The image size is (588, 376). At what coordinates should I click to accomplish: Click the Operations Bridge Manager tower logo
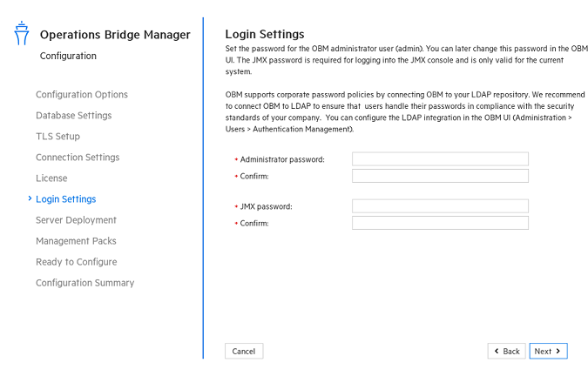click(22, 33)
